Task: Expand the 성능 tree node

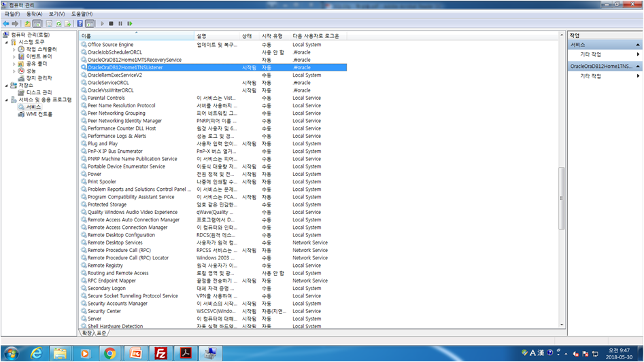Action: pyautogui.click(x=14, y=71)
